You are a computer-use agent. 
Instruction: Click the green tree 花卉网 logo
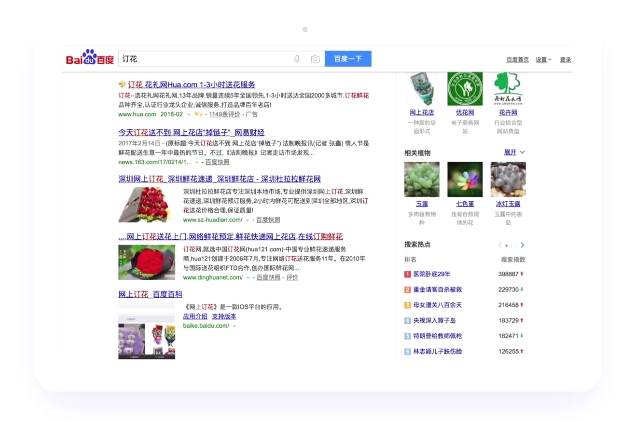(508, 89)
